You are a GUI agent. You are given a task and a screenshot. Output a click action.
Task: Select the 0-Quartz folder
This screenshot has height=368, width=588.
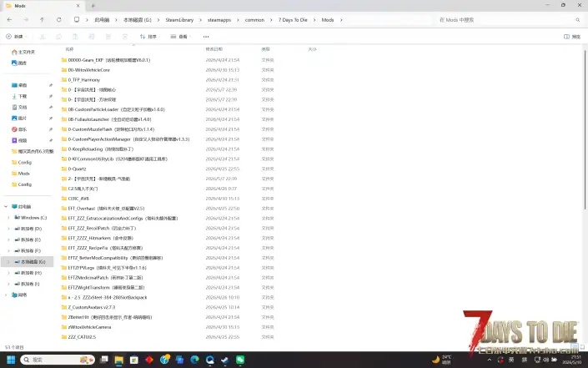[77, 169]
